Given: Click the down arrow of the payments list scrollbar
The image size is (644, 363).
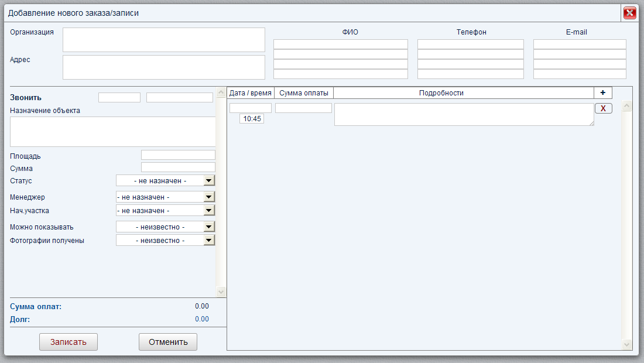Looking at the screenshot, I should point(627,344).
